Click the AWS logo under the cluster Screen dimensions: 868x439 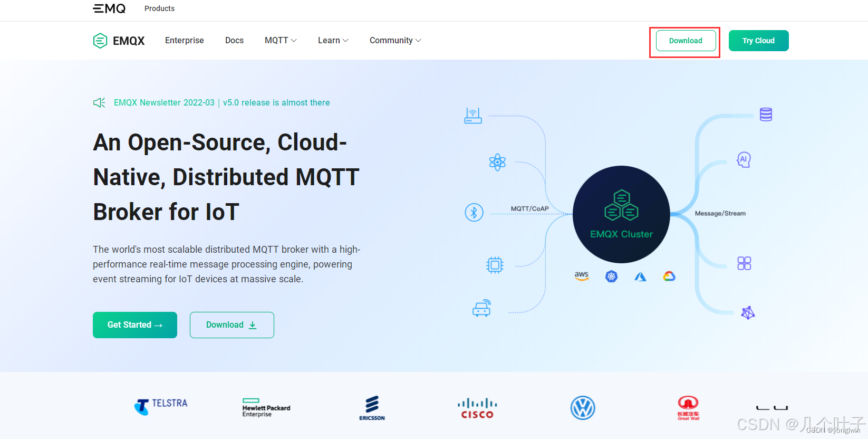point(582,276)
